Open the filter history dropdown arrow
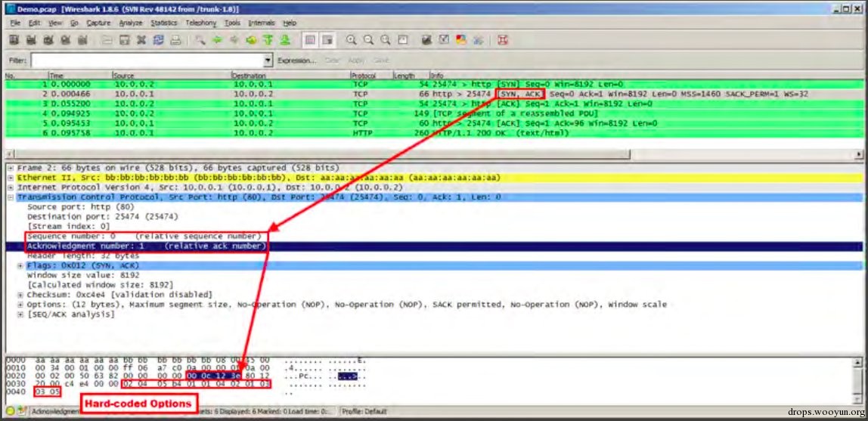 click(x=268, y=60)
